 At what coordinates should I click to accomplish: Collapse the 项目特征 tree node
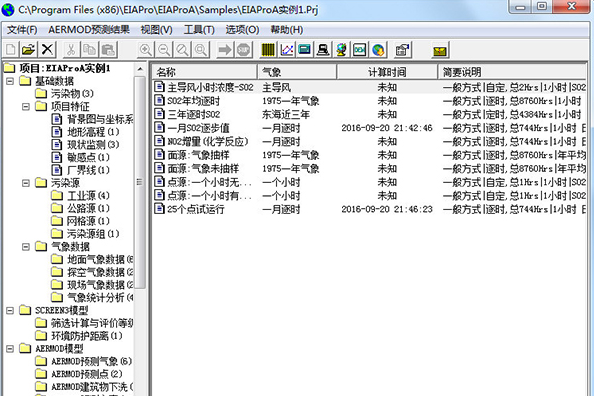26,106
